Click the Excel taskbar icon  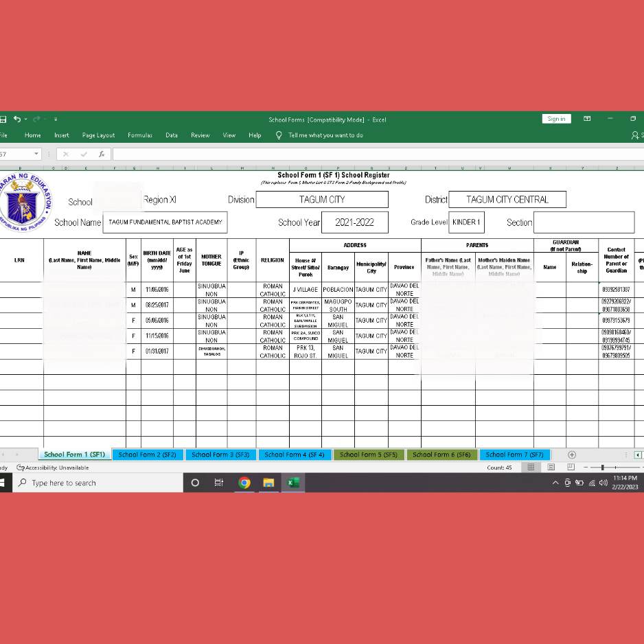(x=293, y=483)
